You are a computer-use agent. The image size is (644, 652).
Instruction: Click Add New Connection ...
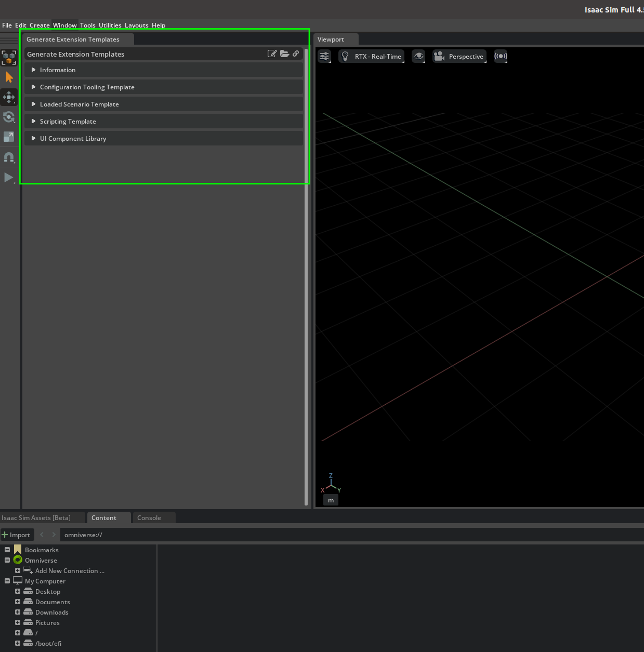tap(70, 570)
